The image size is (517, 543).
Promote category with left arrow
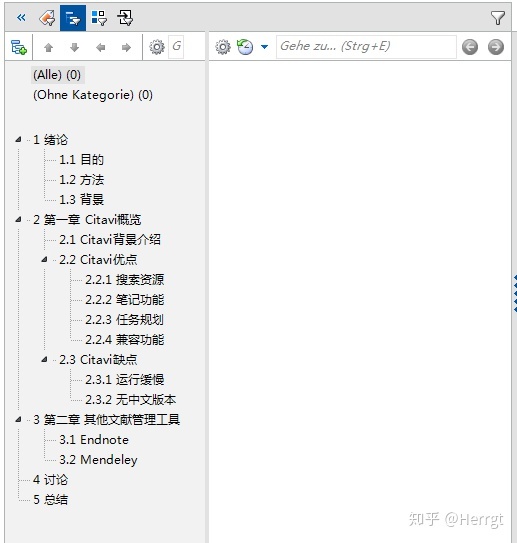pos(100,47)
